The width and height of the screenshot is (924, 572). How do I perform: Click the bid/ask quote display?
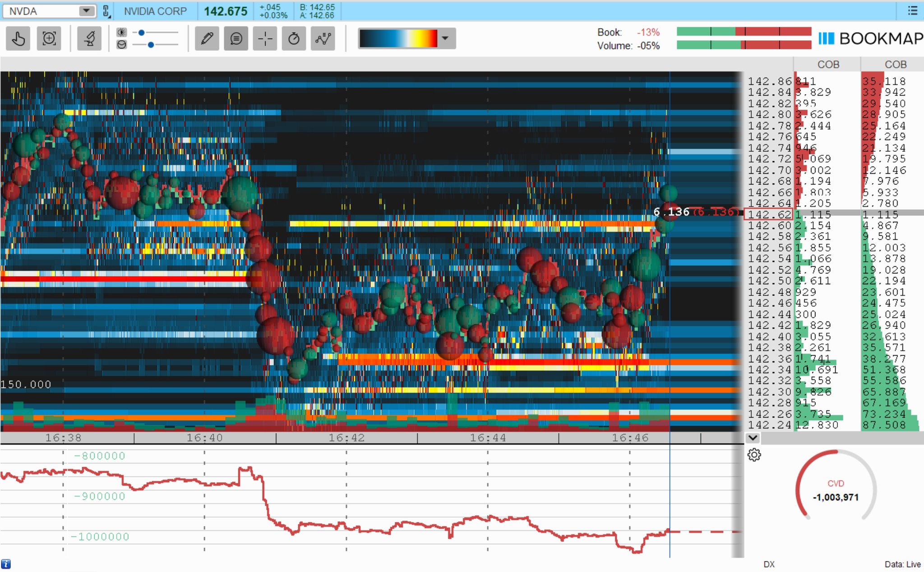[x=317, y=11]
